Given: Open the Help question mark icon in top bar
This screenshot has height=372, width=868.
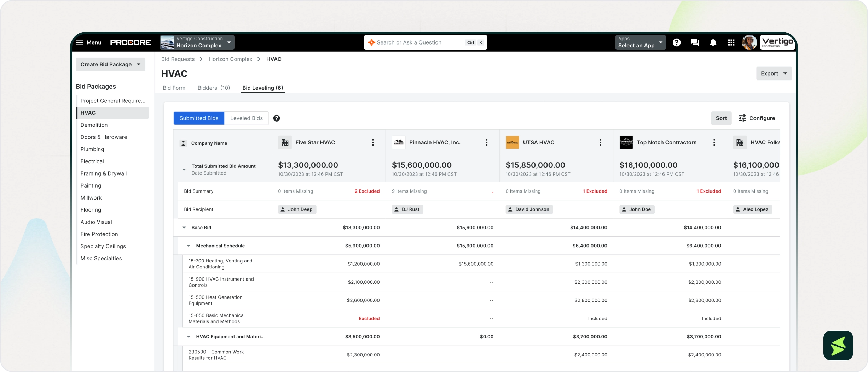Looking at the screenshot, I should click(676, 42).
